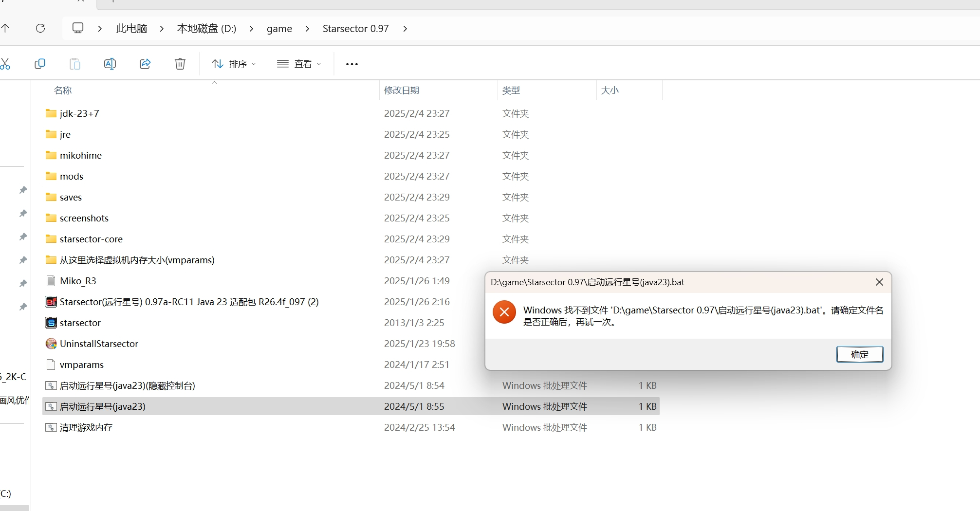980x511 pixels.
Task: Refresh the current folder view
Action: pos(40,28)
